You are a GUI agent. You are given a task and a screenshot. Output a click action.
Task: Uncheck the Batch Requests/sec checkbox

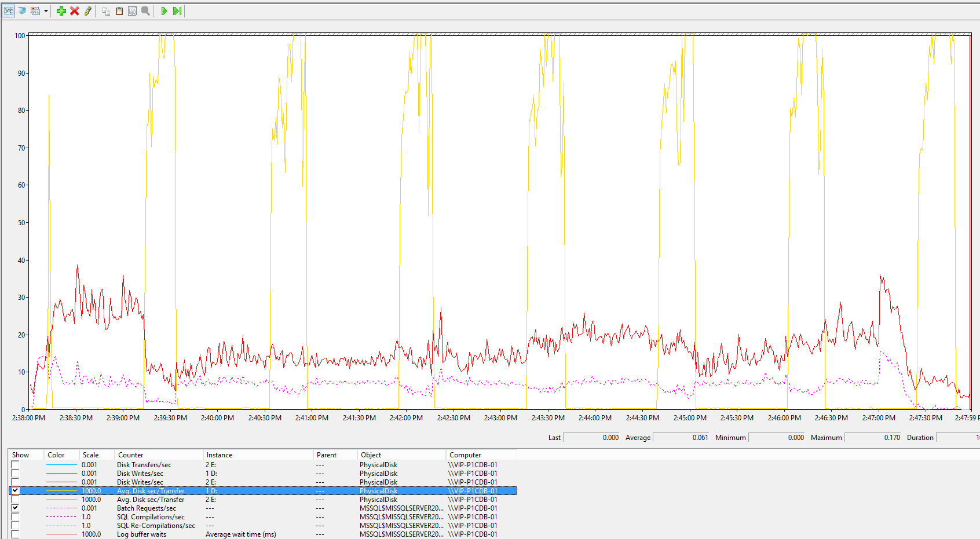(15, 508)
